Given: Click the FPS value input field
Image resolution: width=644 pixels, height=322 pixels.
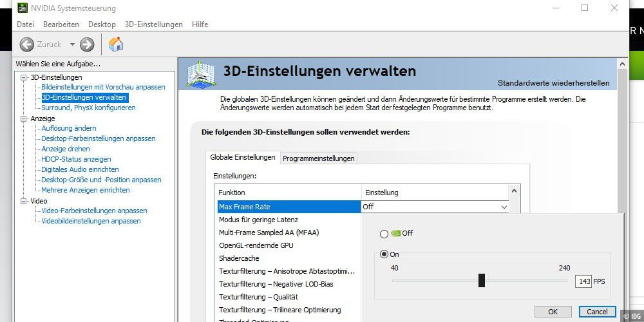Looking at the screenshot, I should [583, 281].
